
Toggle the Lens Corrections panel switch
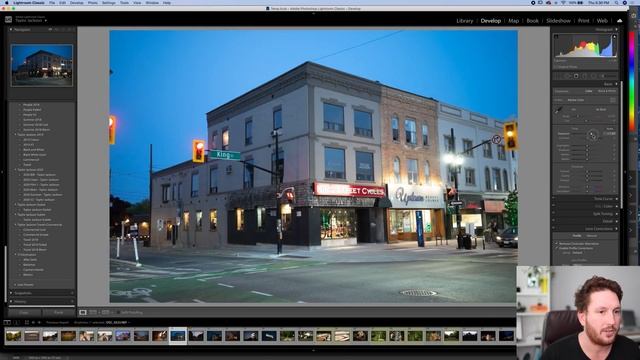pyautogui.click(x=554, y=229)
